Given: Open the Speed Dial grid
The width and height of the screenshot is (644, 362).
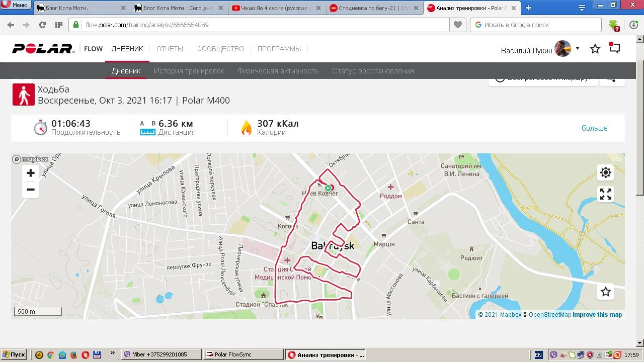Looking at the screenshot, I should click(x=58, y=25).
